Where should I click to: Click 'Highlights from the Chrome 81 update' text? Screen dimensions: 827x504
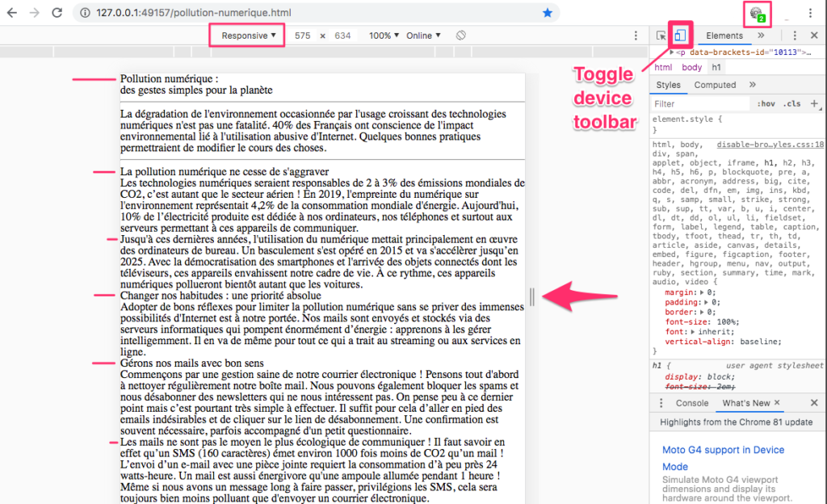point(737,422)
